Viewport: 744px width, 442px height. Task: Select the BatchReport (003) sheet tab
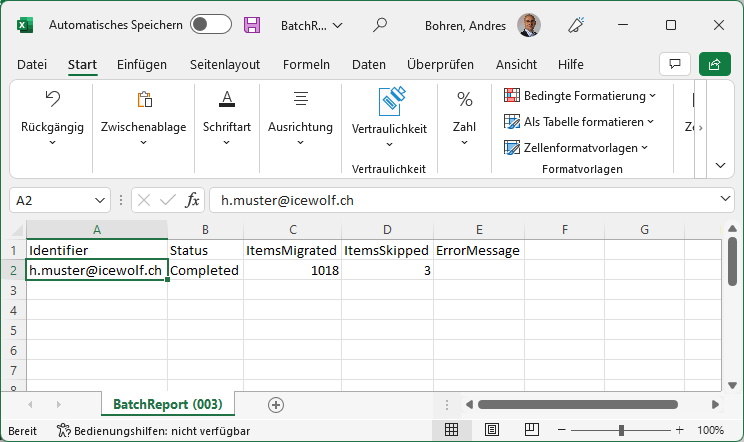(167, 404)
